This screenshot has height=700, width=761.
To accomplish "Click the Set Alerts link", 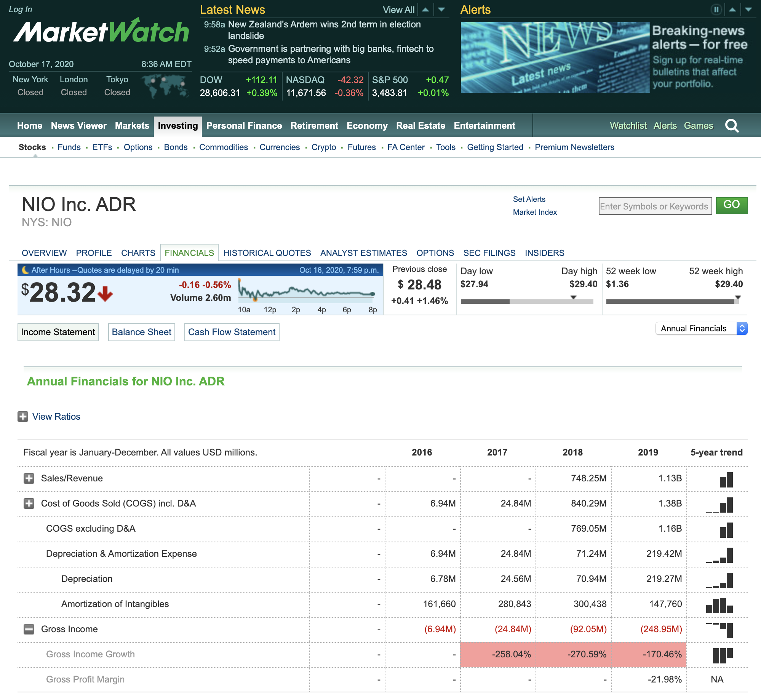I will (x=529, y=199).
